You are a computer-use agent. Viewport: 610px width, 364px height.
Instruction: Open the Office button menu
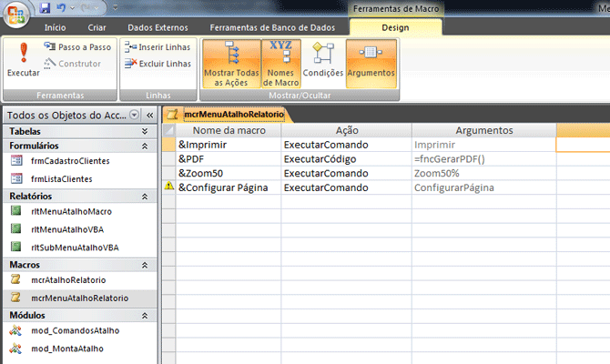click(16, 15)
